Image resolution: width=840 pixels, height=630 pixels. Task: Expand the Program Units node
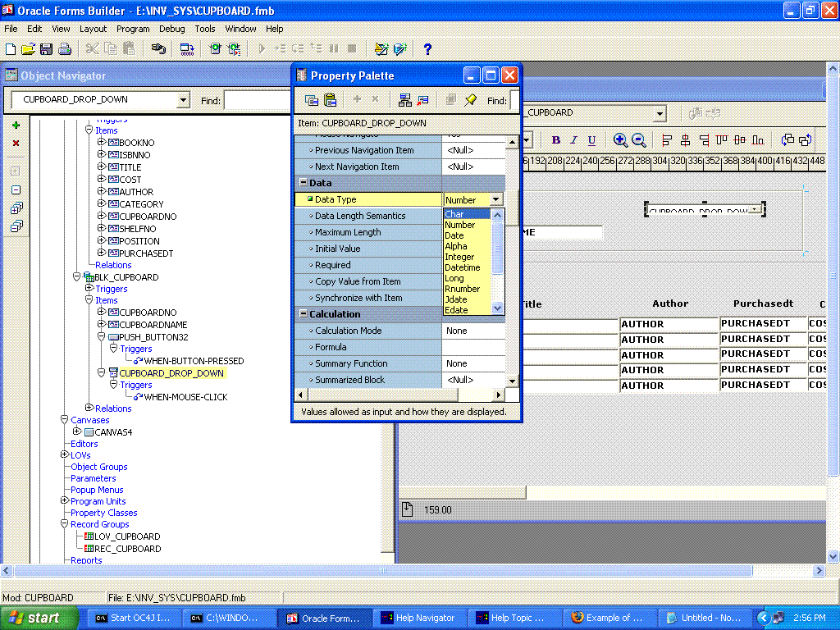point(64,500)
